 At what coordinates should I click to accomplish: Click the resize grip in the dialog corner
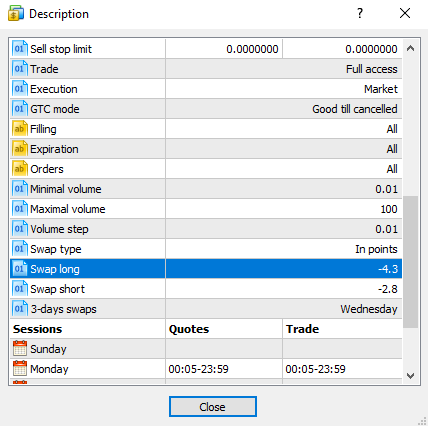[422, 420]
